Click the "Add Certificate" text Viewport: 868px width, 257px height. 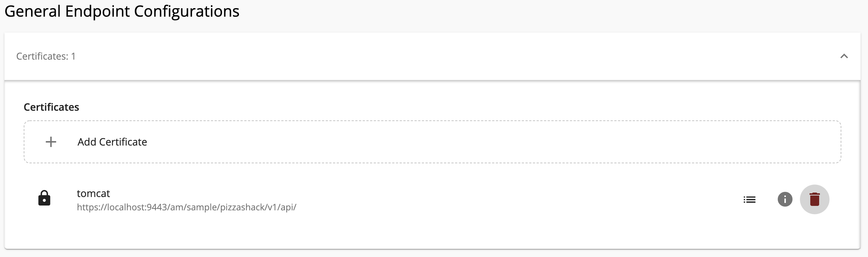click(x=112, y=142)
